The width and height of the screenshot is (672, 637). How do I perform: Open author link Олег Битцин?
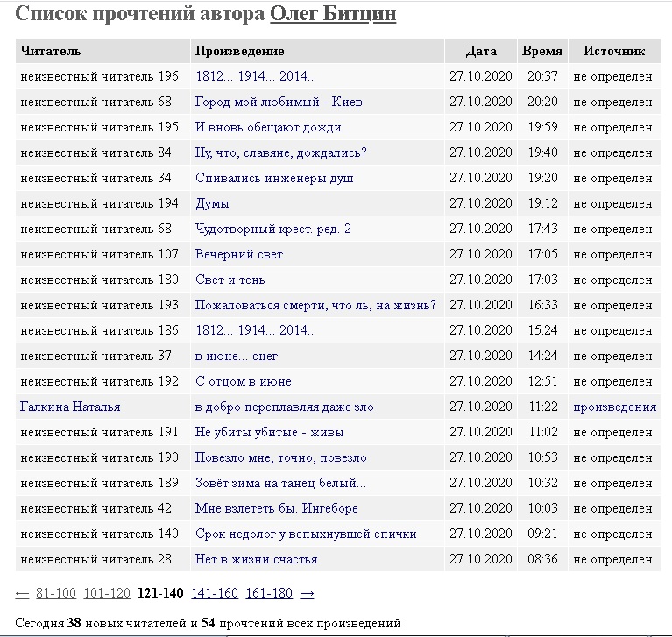pyautogui.click(x=333, y=13)
